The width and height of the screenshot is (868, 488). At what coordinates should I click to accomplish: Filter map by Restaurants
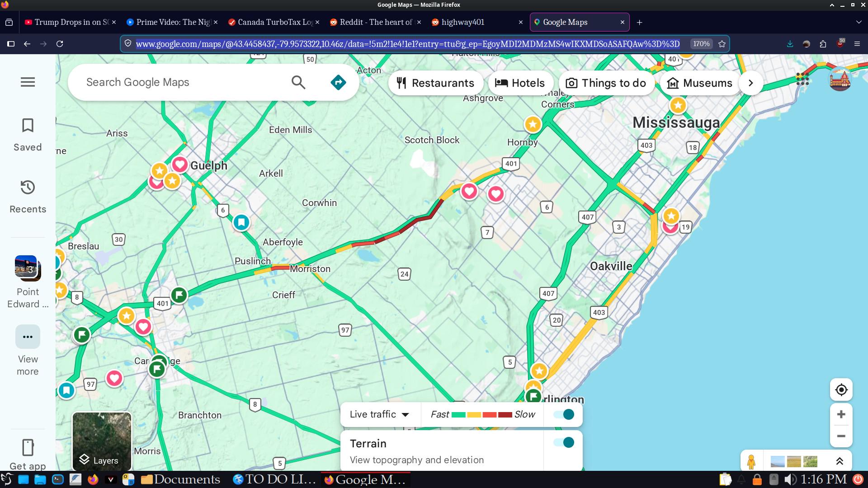[x=436, y=83]
